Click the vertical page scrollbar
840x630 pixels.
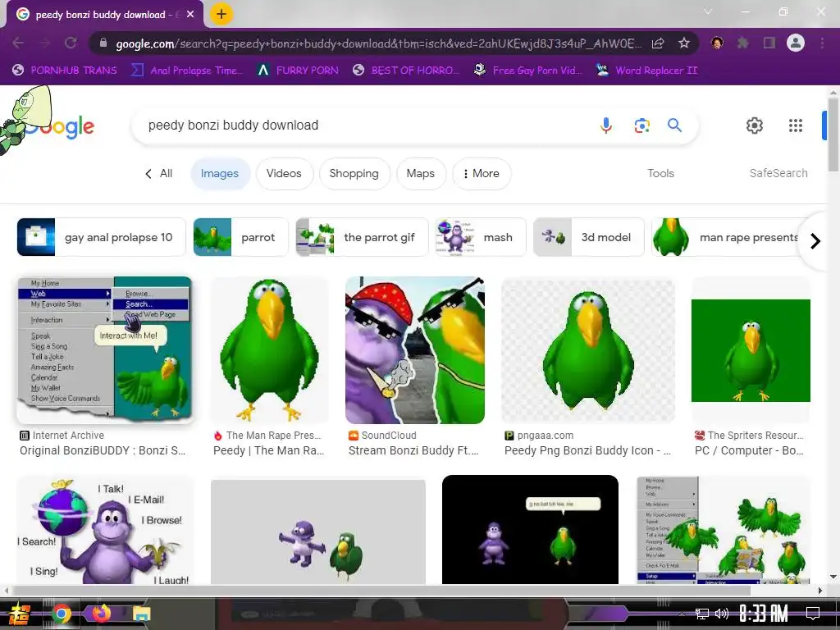[x=833, y=135]
